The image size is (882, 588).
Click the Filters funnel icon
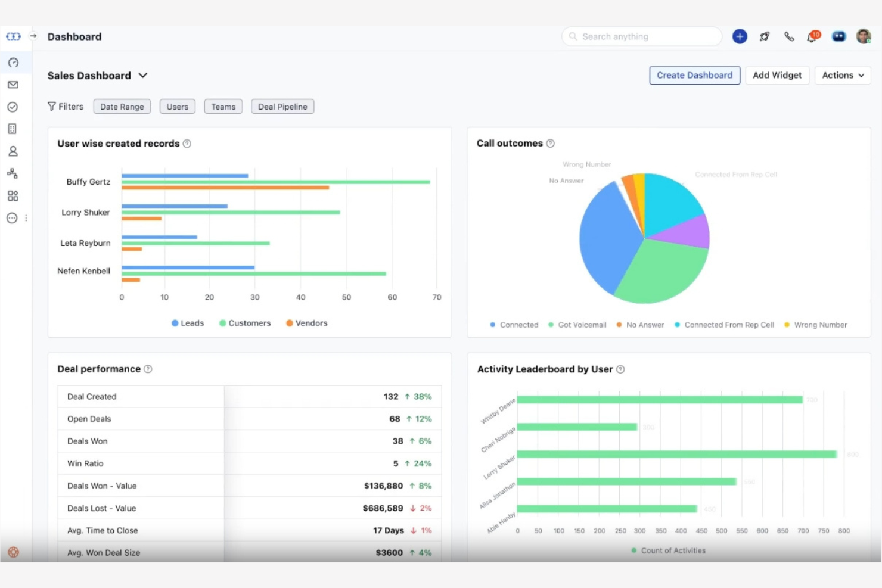[x=52, y=107]
